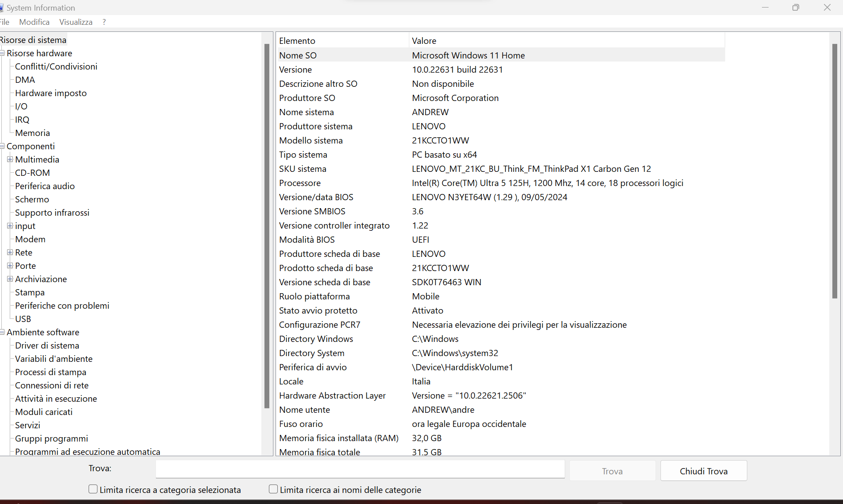Image resolution: width=843 pixels, height=504 pixels.
Task: Select Moduli caricati in the tree
Action: pyautogui.click(x=44, y=412)
